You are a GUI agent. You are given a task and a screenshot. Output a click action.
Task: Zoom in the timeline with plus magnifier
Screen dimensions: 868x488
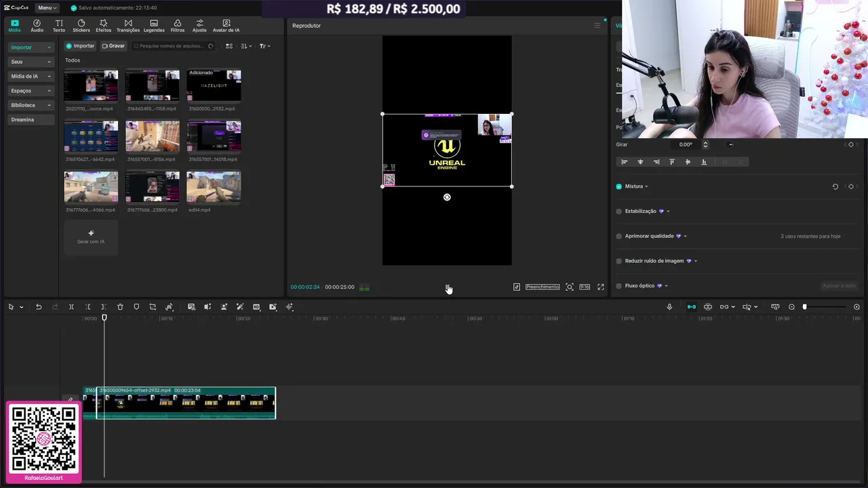(856, 307)
